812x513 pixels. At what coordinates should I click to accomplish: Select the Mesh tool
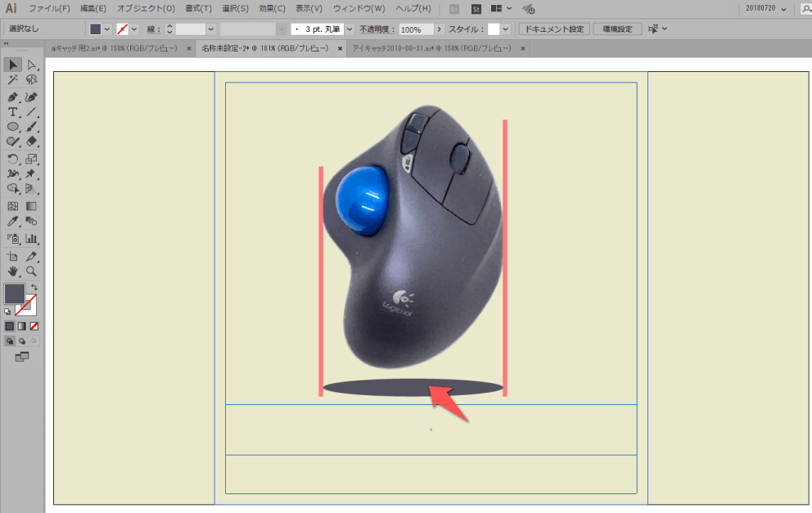[13, 206]
